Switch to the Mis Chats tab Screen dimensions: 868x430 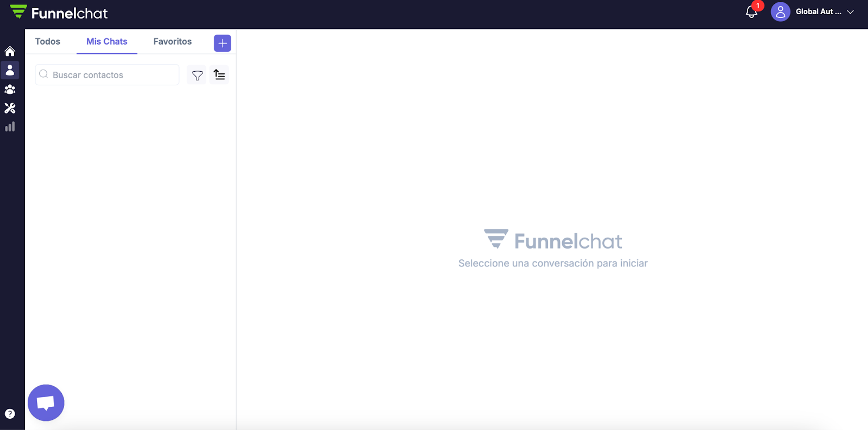[x=107, y=41]
